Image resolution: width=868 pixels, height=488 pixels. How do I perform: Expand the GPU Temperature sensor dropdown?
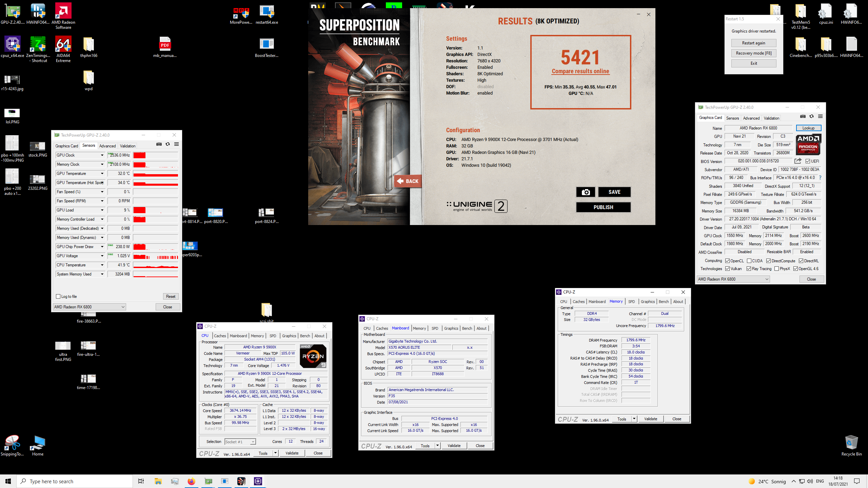pos(102,174)
